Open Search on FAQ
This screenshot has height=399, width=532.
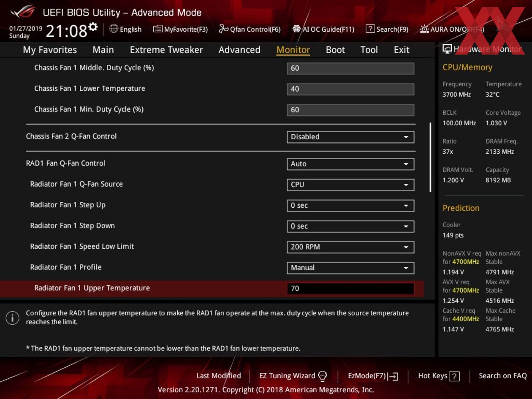(503, 376)
